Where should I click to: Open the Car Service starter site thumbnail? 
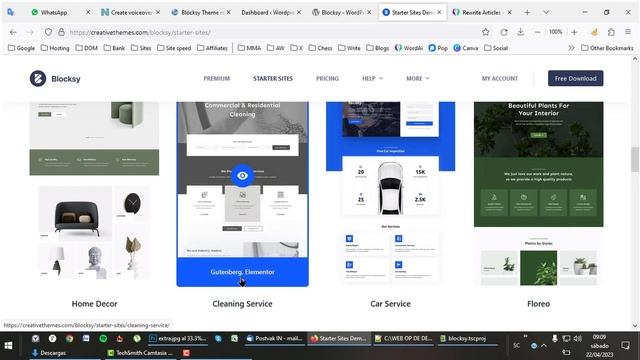point(390,192)
